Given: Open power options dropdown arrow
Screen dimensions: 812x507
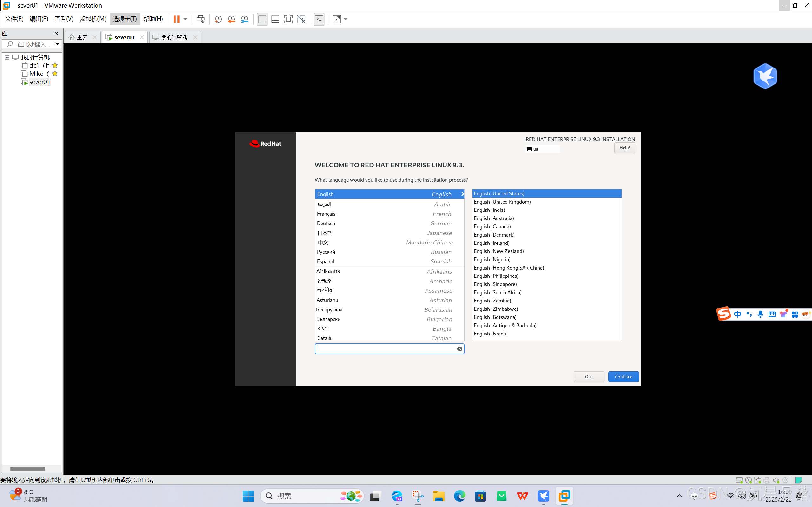Looking at the screenshot, I should pos(185,19).
